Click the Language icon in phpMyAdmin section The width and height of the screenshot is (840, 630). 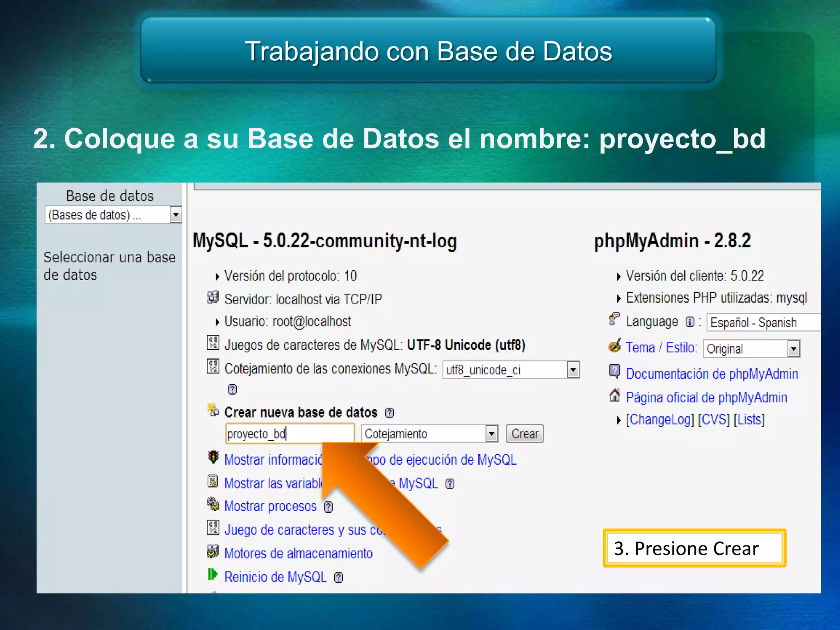tap(614, 319)
